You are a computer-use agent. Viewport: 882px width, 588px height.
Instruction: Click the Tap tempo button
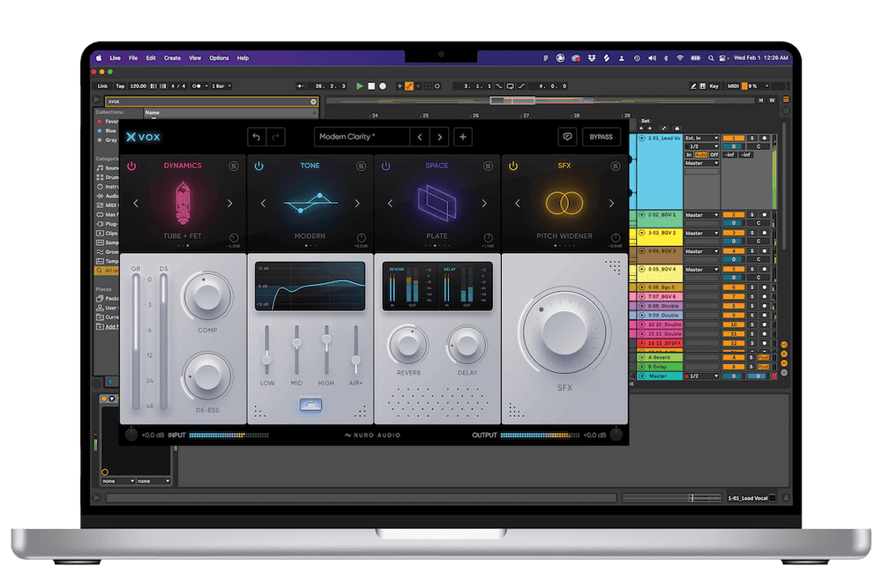pyautogui.click(x=120, y=86)
